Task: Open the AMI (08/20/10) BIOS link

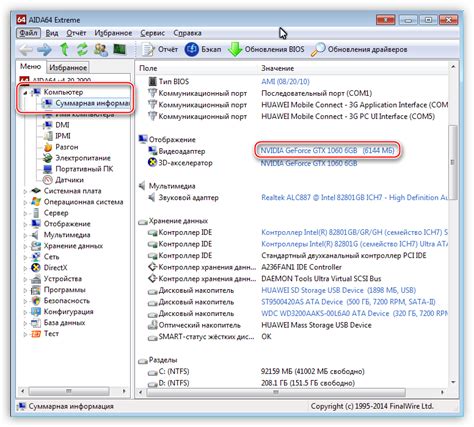Action: click(285, 82)
